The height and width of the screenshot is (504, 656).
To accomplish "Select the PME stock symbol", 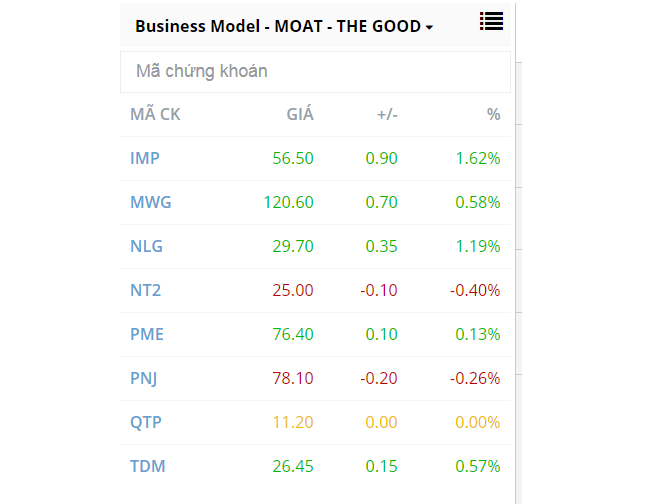I will (x=147, y=334).
